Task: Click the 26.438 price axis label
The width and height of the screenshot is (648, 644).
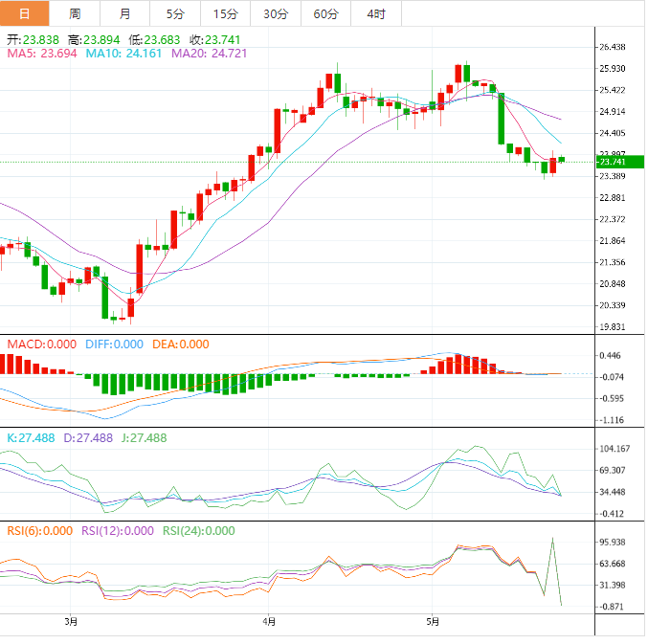Action: 613,47
